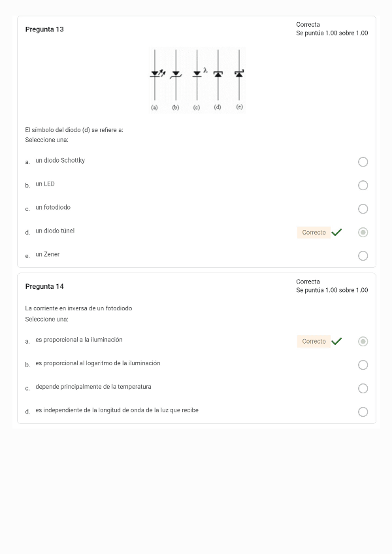Click diode symbol (d) in the figure
Screen dimensions: 392x554
[x=218, y=74]
